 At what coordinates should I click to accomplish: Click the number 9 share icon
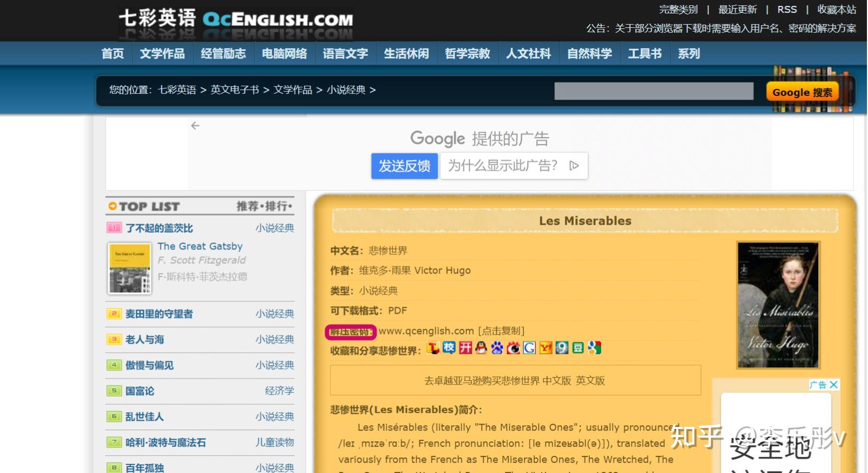562,348
